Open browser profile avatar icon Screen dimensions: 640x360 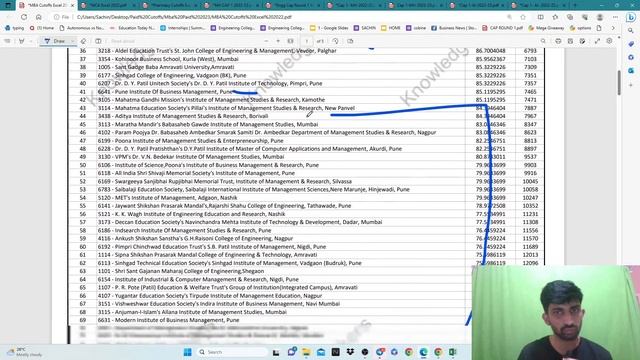[600, 17]
